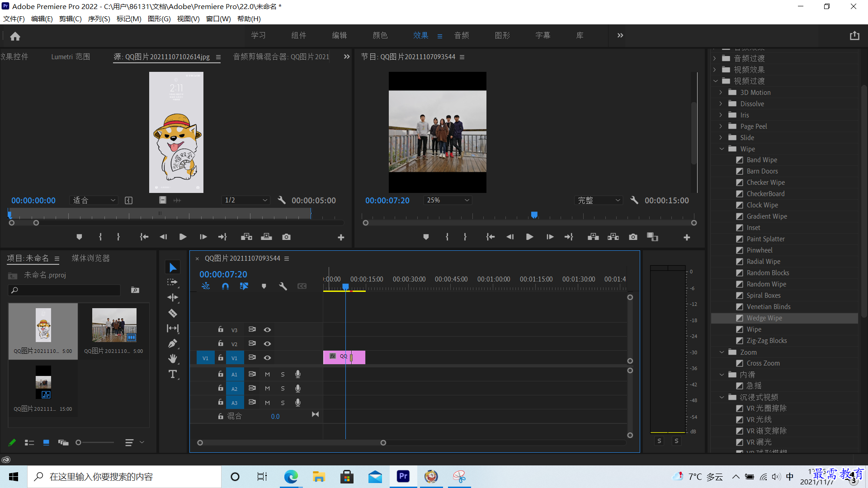
Task: Expand the Dissolve folder
Action: pyautogui.click(x=721, y=103)
